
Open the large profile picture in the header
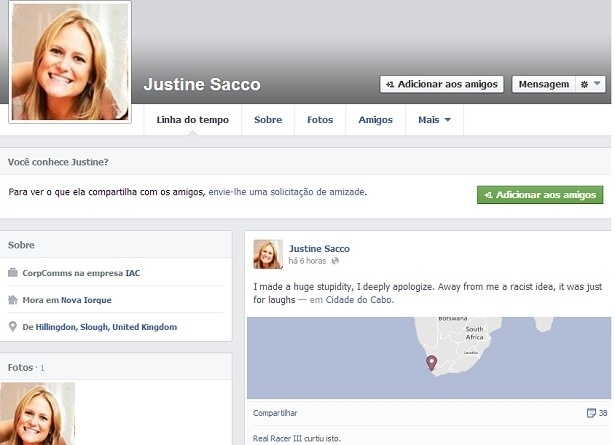[70, 62]
